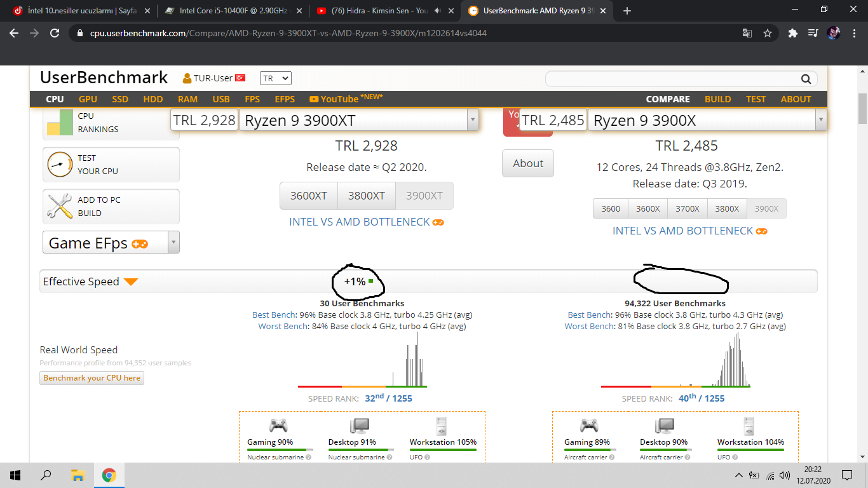This screenshot has width=868, height=488.
Task: Click the About button
Action: pyautogui.click(x=528, y=163)
